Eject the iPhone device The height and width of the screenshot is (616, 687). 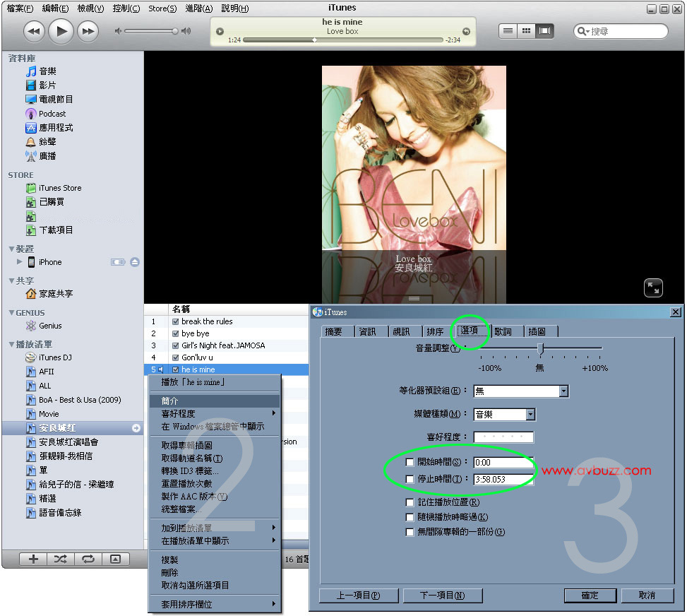click(135, 262)
